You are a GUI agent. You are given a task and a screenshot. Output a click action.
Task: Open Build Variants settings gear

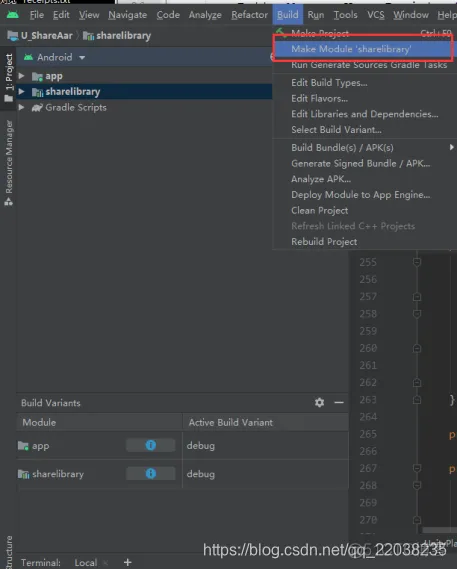319,402
